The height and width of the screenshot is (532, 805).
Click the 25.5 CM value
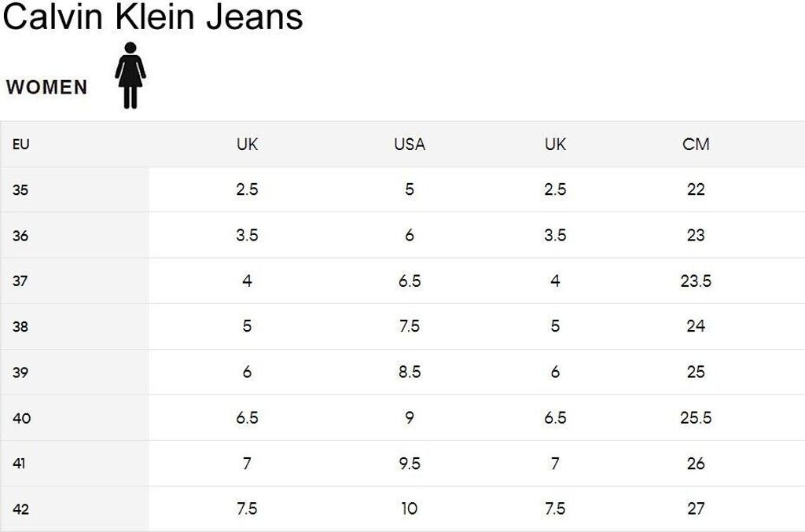click(x=697, y=417)
